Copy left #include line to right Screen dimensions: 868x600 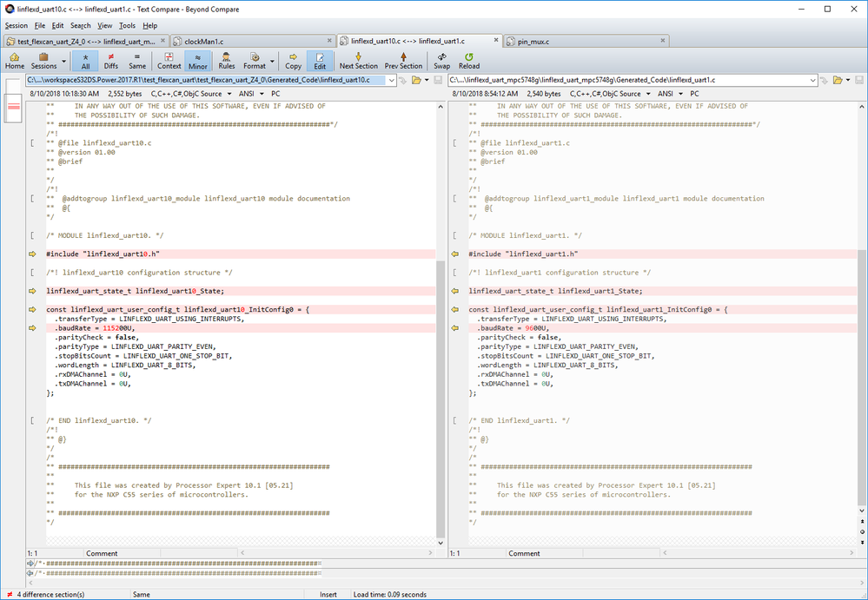click(32, 254)
